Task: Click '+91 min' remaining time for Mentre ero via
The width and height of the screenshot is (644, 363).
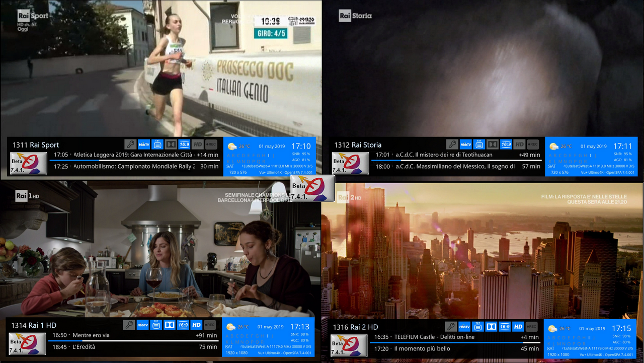Action: click(x=206, y=335)
